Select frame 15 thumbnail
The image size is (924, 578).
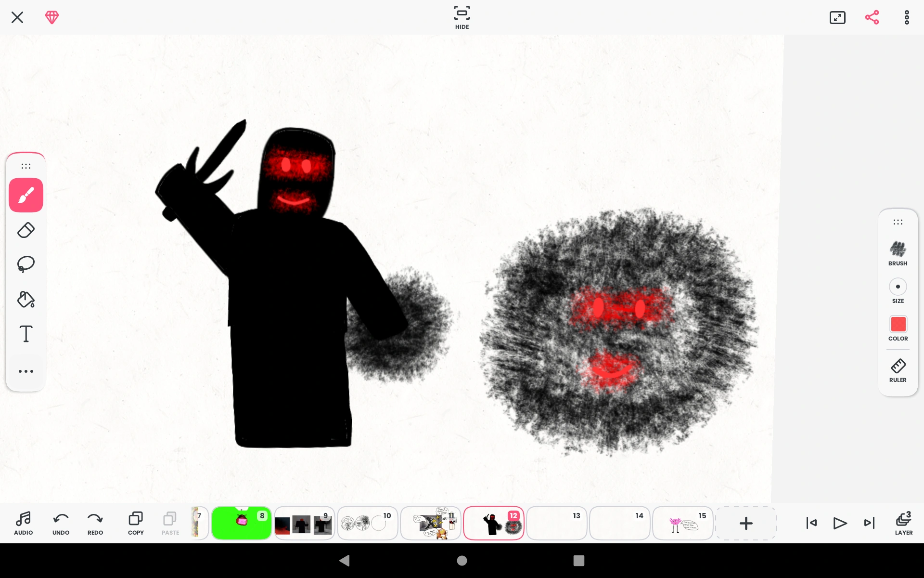682,523
